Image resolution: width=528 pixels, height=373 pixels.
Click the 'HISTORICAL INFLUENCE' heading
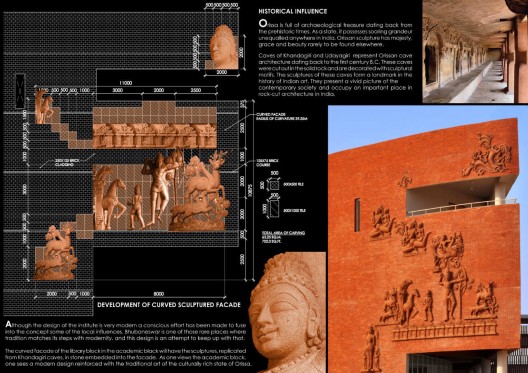tap(293, 11)
